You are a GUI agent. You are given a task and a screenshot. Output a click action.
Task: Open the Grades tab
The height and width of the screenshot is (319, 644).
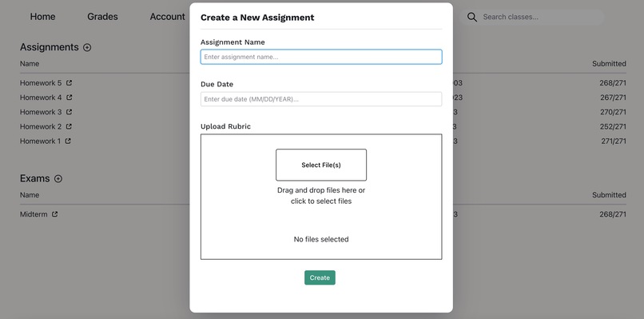[x=103, y=17]
